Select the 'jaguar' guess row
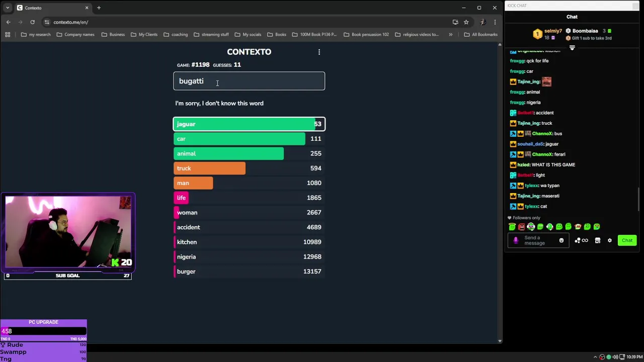 249,124
